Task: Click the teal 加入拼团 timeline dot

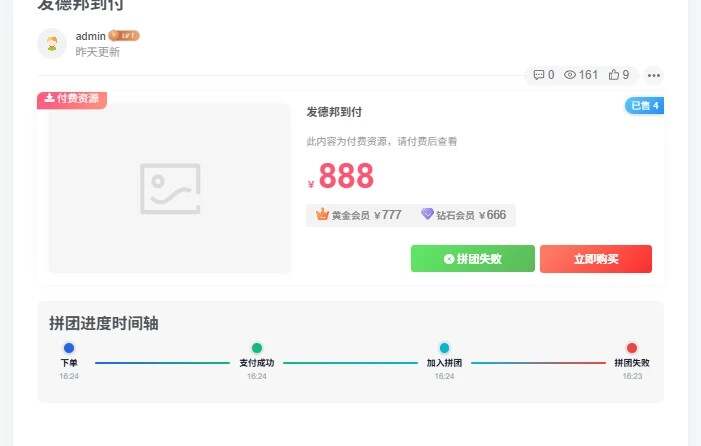Action: point(444,348)
